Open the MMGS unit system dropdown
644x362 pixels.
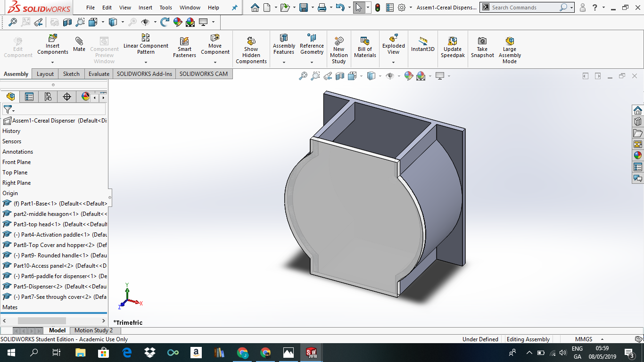pyautogui.click(x=602, y=339)
